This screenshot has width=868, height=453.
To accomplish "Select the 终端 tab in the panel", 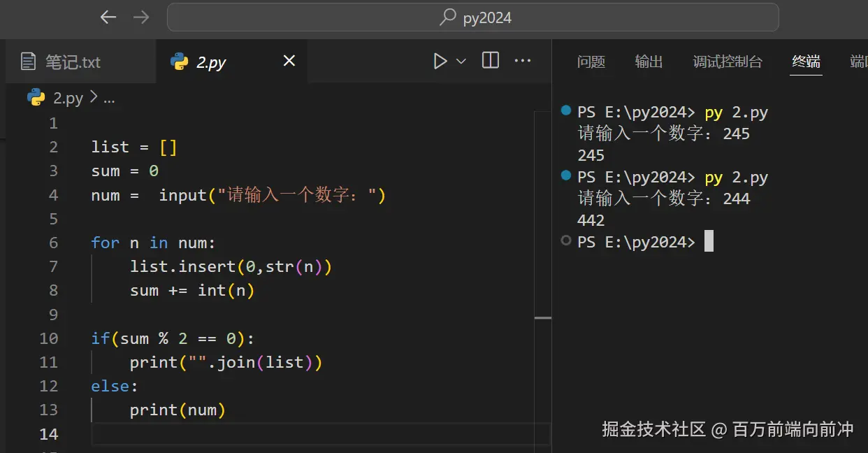I will (x=805, y=62).
